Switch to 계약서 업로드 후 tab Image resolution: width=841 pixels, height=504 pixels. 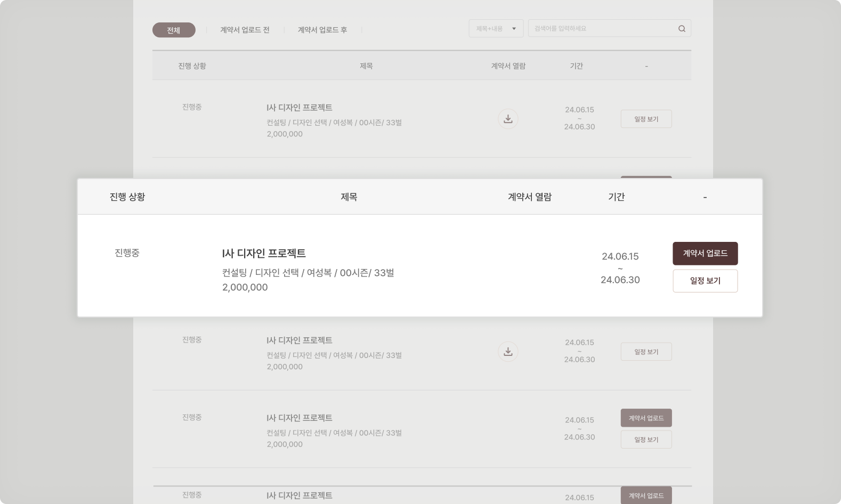(x=322, y=30)
